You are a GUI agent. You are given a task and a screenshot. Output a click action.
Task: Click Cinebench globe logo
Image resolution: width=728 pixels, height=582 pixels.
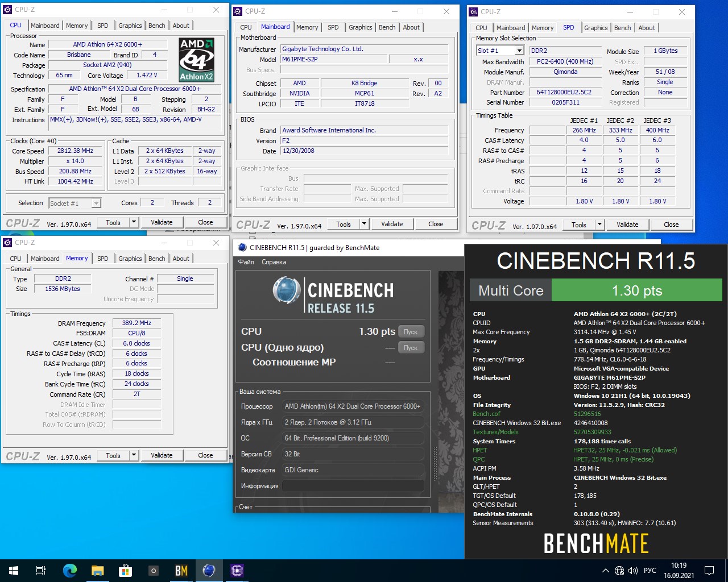286,290
